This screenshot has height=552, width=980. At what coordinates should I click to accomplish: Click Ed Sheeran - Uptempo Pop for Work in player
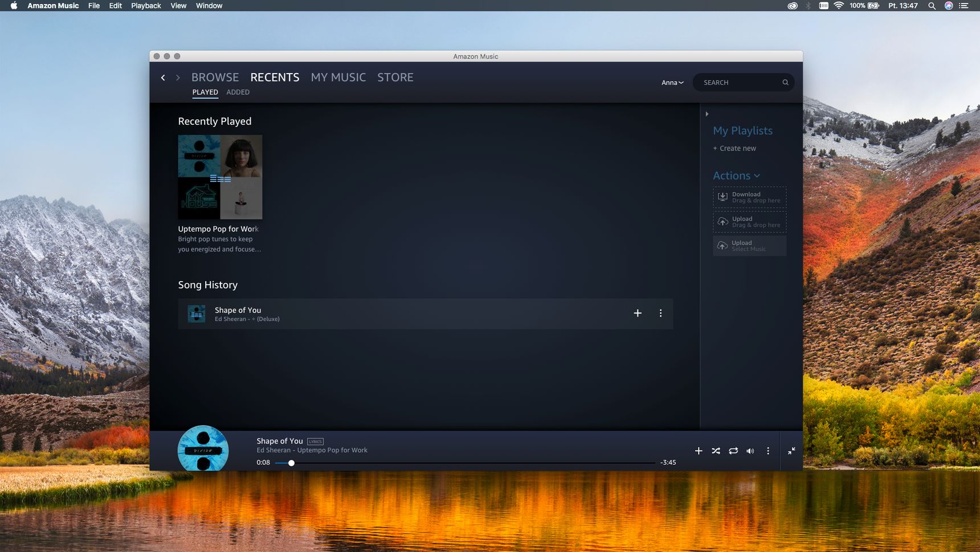pyautogui.click(x=312, y=450)
